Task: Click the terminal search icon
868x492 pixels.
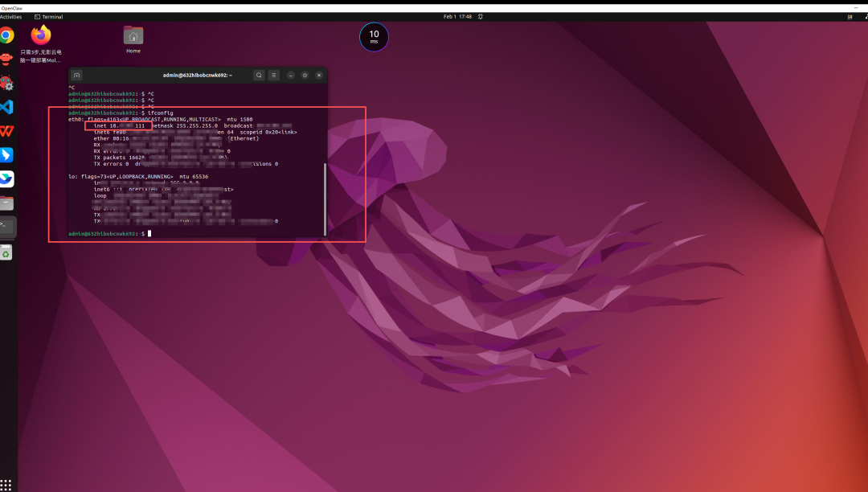Action: pyautogui.click(x=259, y=75)
